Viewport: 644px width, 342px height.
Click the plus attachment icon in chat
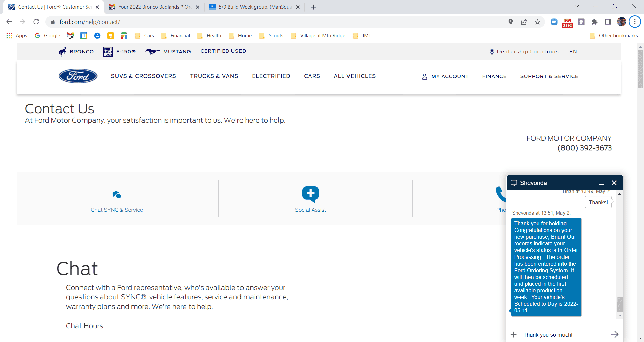[514, 335]
